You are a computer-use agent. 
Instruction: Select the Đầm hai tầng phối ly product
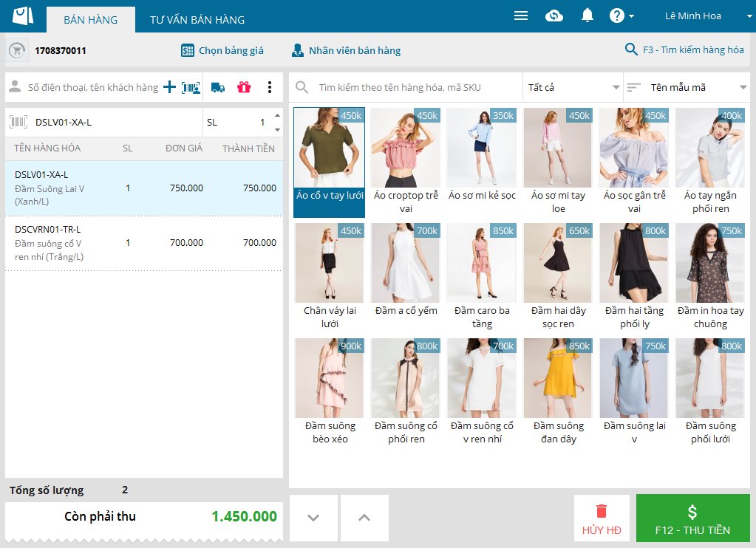[x=635, y=277]
